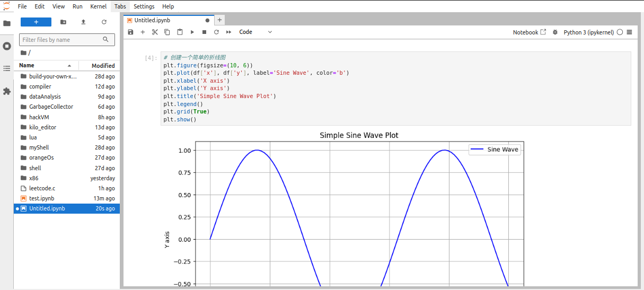The height and width of the screenshot is (290, 644).
Task: Select the kilo_editor folder
Action: click(67, 127)
